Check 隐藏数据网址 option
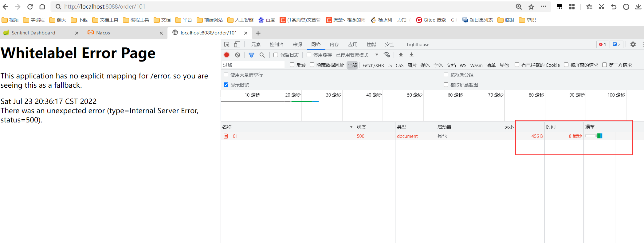The height and width of the screenshot is (243, 644). tap(312, 65)
